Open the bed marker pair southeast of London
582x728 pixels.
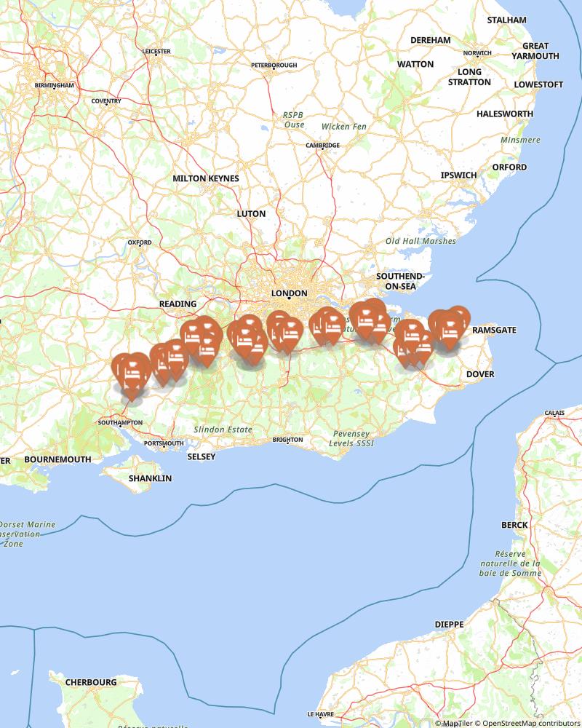tap(328, 328)
